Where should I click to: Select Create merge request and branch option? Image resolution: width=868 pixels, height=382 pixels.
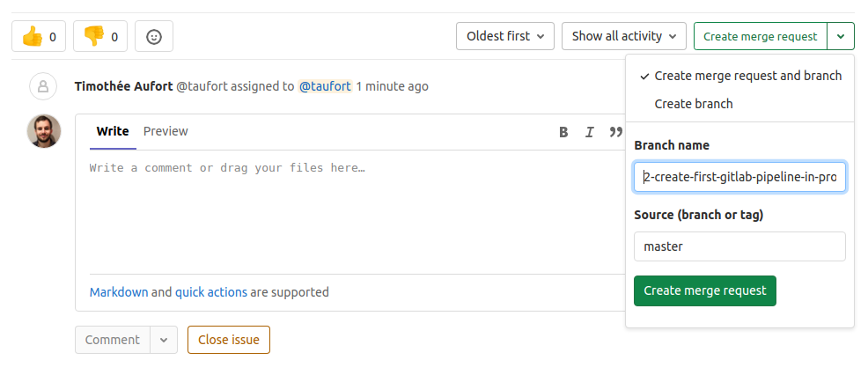pos(740,76)
